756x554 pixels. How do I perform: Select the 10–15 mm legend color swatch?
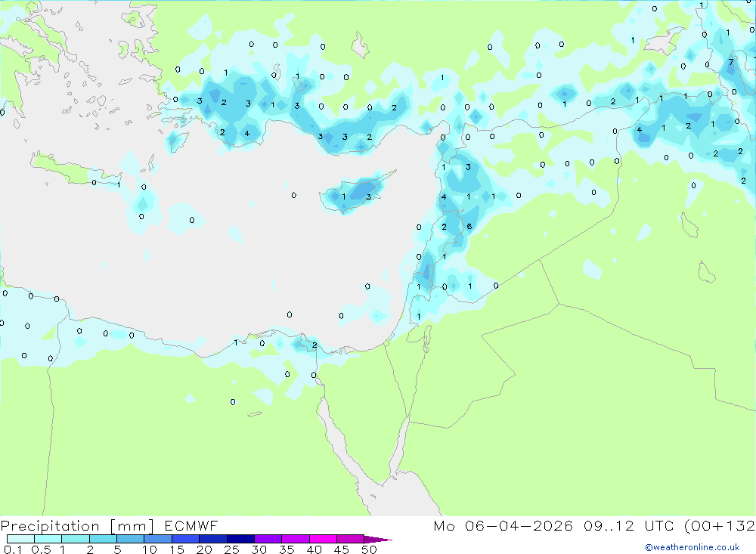158,539
